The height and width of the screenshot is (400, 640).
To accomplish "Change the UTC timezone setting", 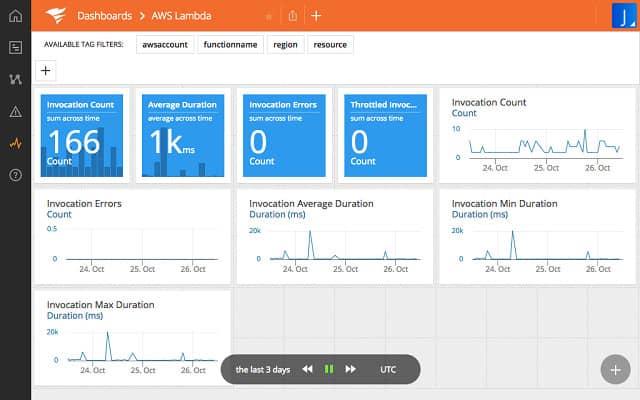I will [388, 370].
